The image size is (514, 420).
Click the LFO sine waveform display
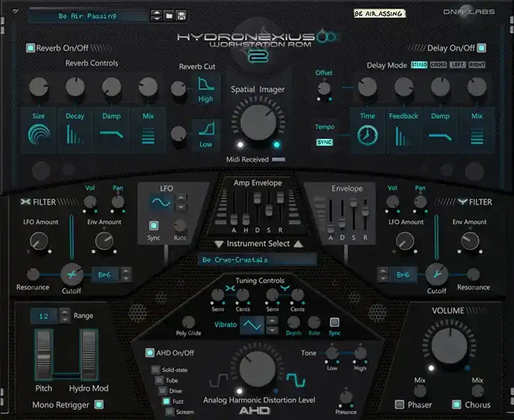(x=160, y=202)
